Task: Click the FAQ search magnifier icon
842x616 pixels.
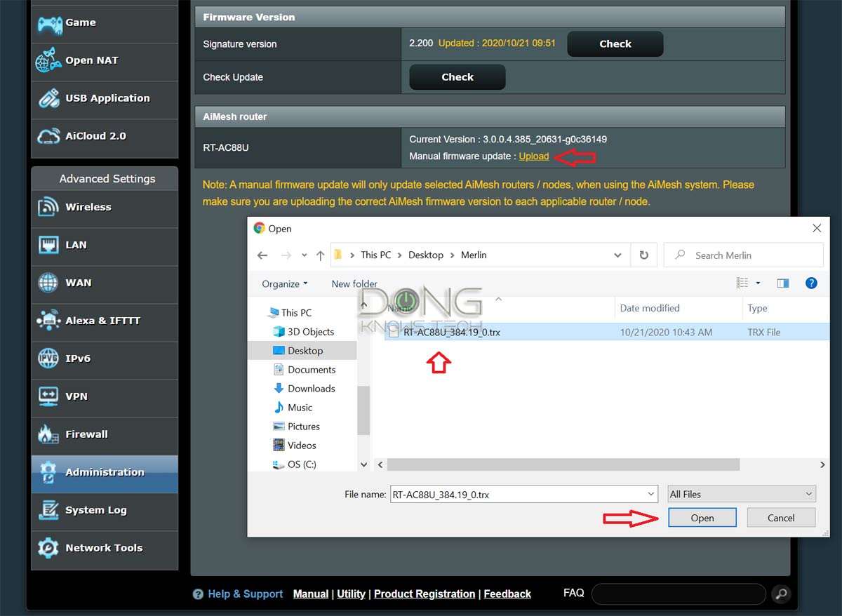Action: 781,594
